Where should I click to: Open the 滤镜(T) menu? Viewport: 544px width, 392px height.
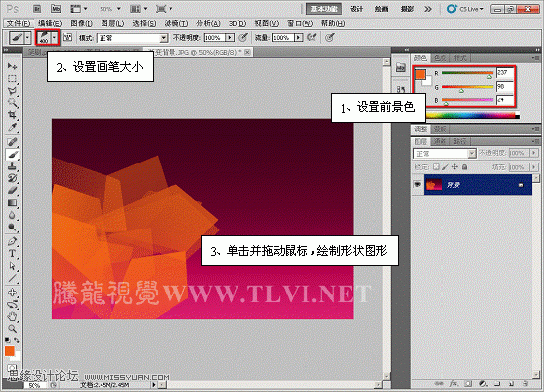click(x=175, y=24)
